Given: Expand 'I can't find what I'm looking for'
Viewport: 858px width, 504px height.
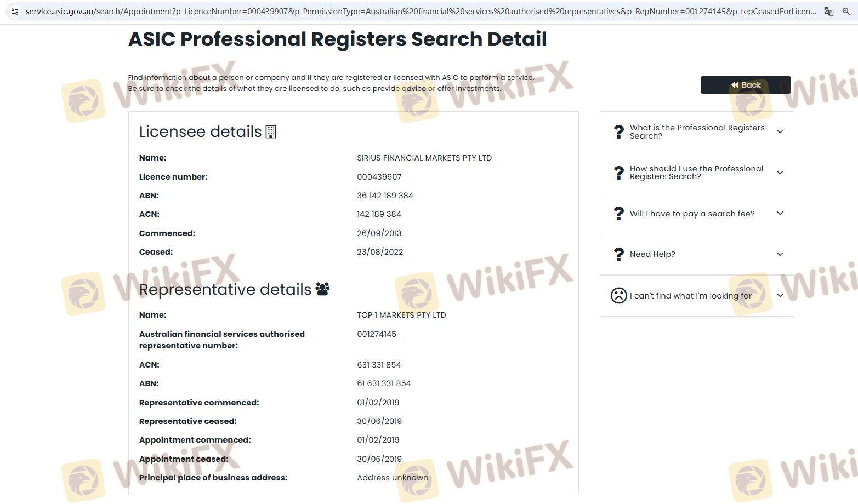Looking at the screenshot, I should (x=780, y=296).
